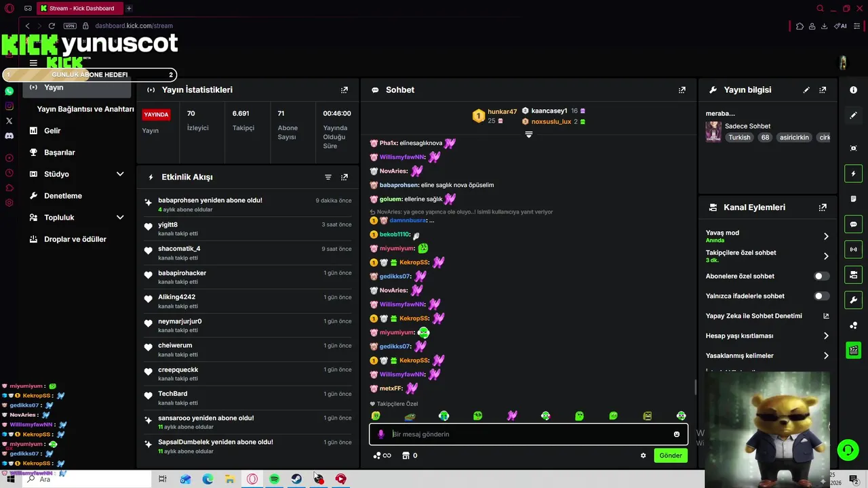Click username hunkar47 in leaderboard
The height and width of the screenshot is (488, 868).
pos(502,111)
